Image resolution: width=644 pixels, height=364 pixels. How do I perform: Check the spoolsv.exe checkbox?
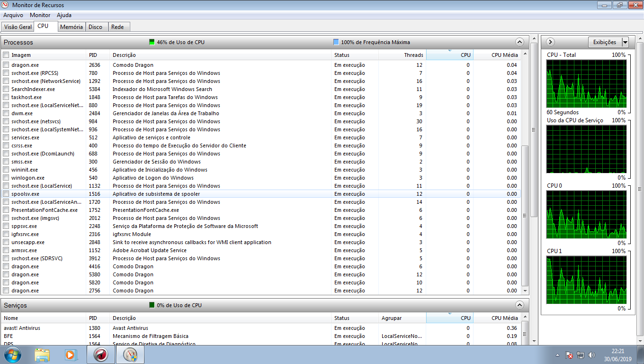pos(6,194)
